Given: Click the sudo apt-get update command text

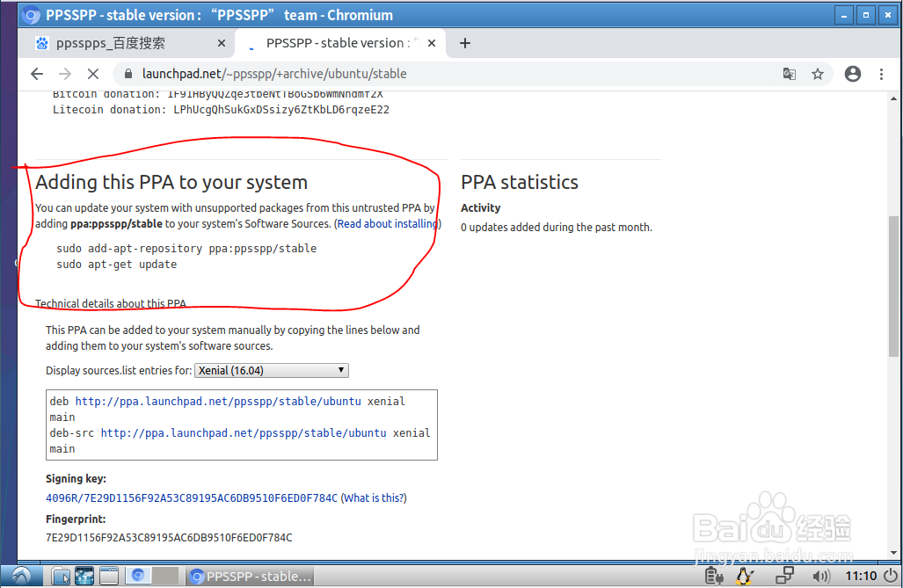Looking at the screenshot, I should point(117,265).
